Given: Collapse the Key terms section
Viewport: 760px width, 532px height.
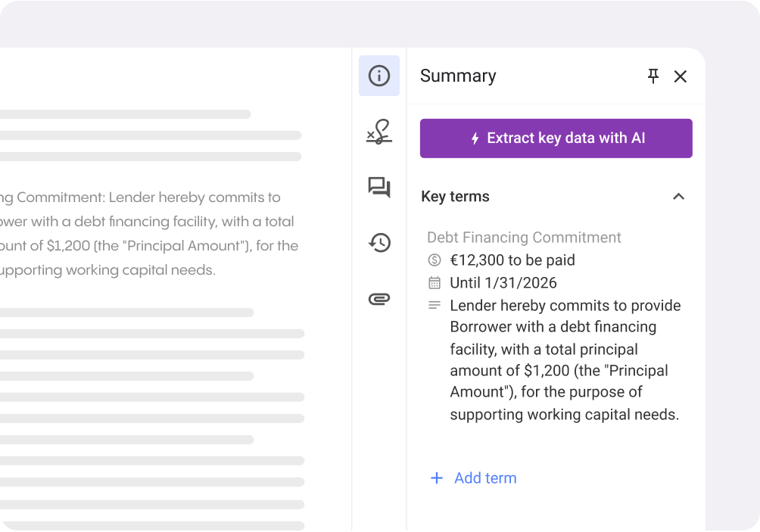Looking at the screenshot, I should (679, 197).
